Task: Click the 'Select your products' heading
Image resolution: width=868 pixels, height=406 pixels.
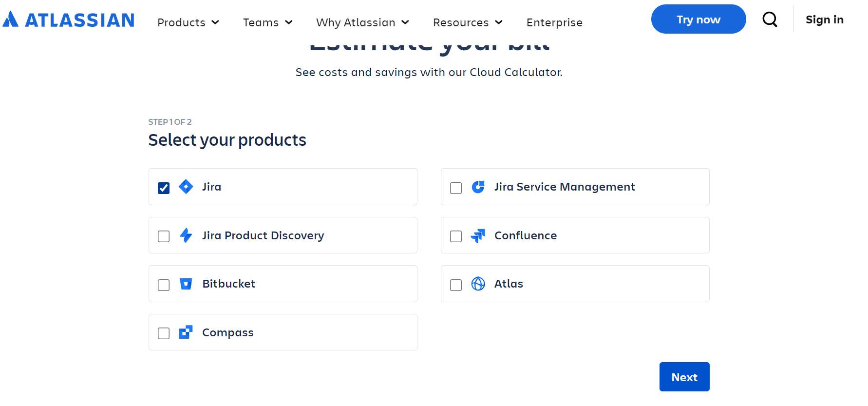Action: [227, 140]
